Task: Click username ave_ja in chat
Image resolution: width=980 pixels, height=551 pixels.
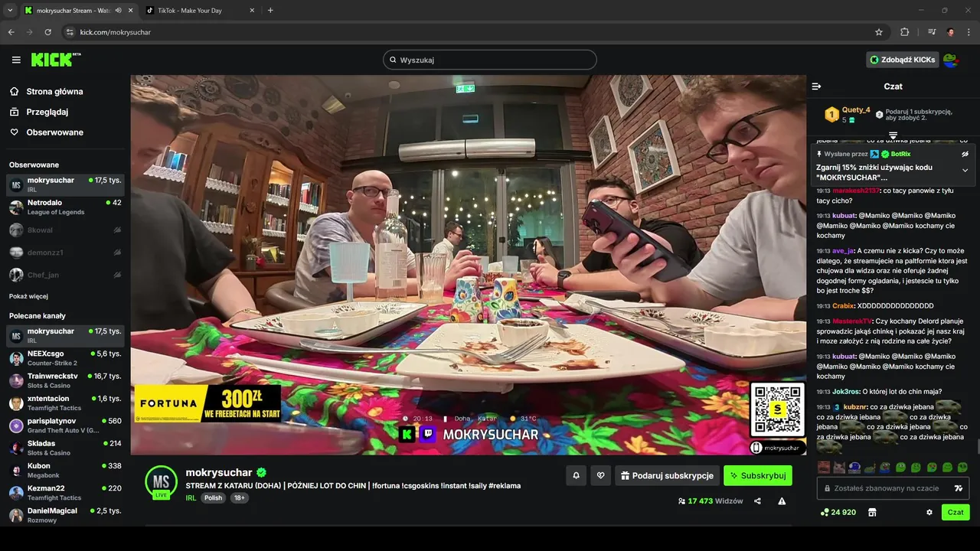Action: coord(843,251)
